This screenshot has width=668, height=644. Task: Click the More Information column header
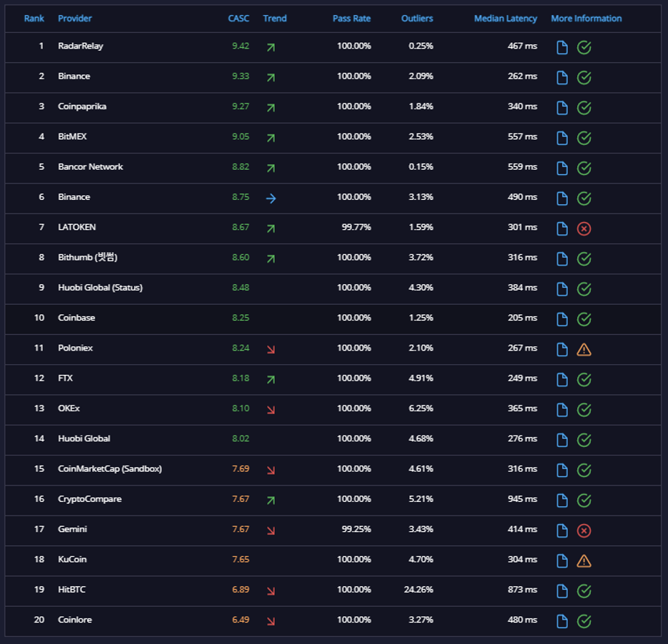coord(586,19)
